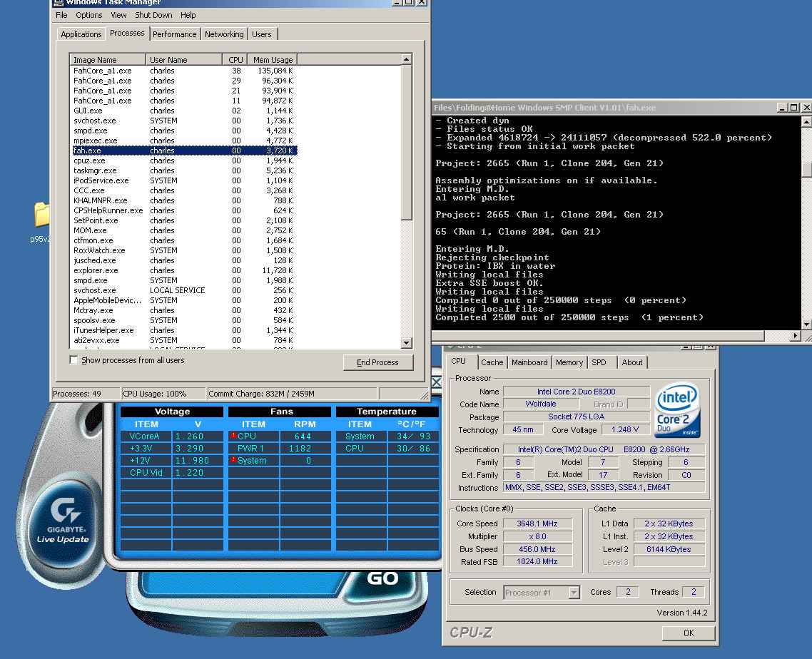Viewport: 812px width, 659px height.
Task: Select the RoxWatch.exe process row
Action: 184,250
